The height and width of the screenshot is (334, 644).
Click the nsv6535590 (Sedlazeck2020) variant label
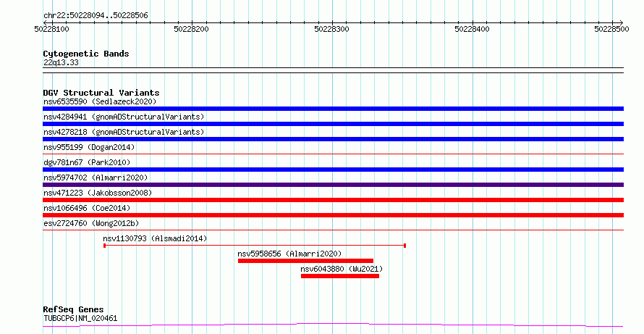tap(100, 101)
